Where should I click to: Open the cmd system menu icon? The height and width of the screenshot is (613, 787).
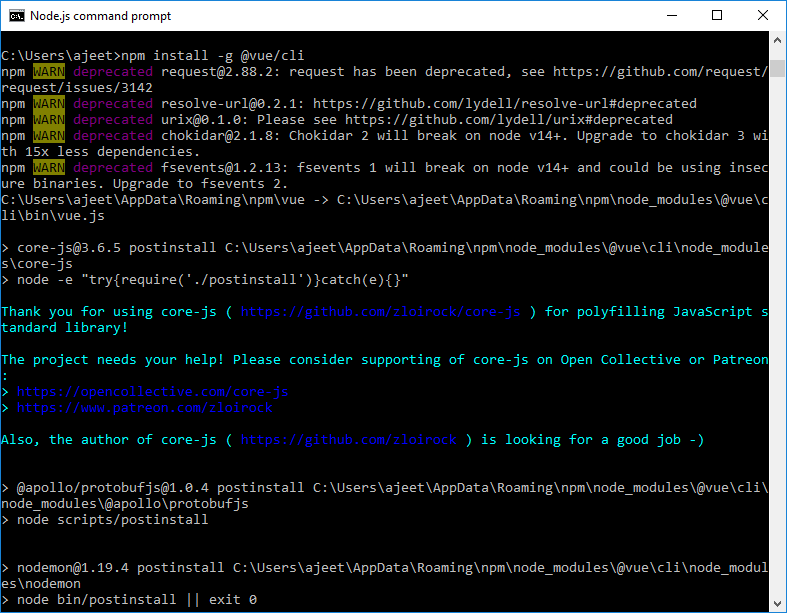[x=17, y=16]
